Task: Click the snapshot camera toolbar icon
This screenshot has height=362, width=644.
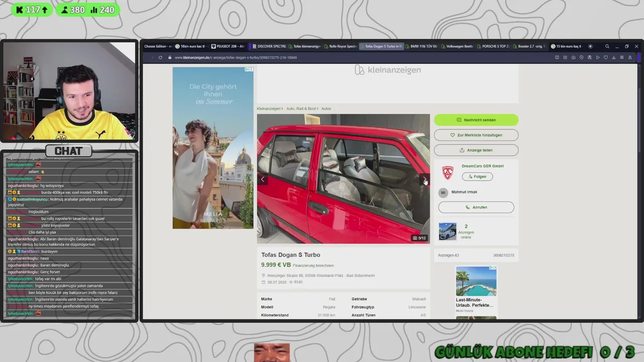Action: tap(573, 57)
